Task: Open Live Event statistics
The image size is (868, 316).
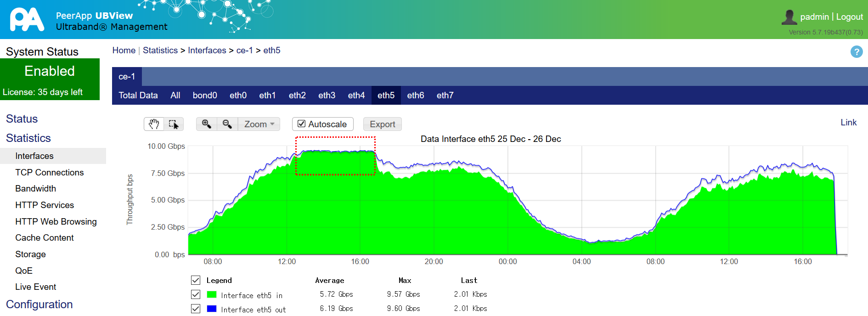Action: [x=36, y=287]
